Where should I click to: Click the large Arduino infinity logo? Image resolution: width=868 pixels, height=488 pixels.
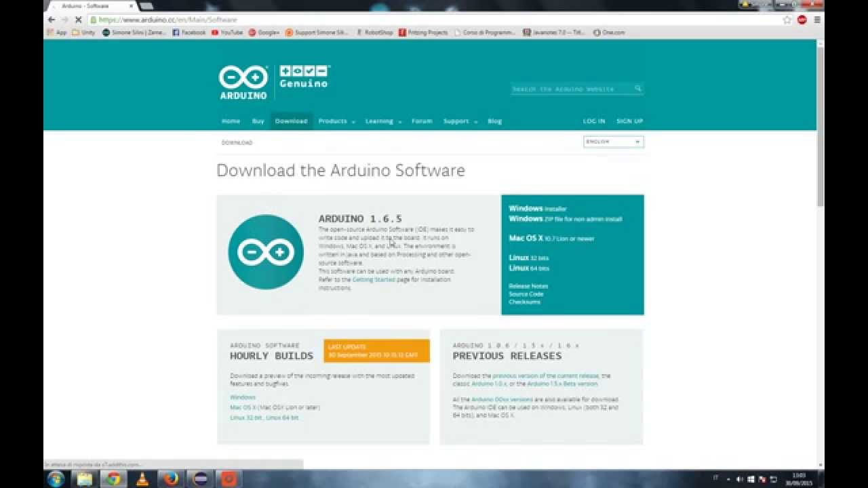(x=266, y=252)
